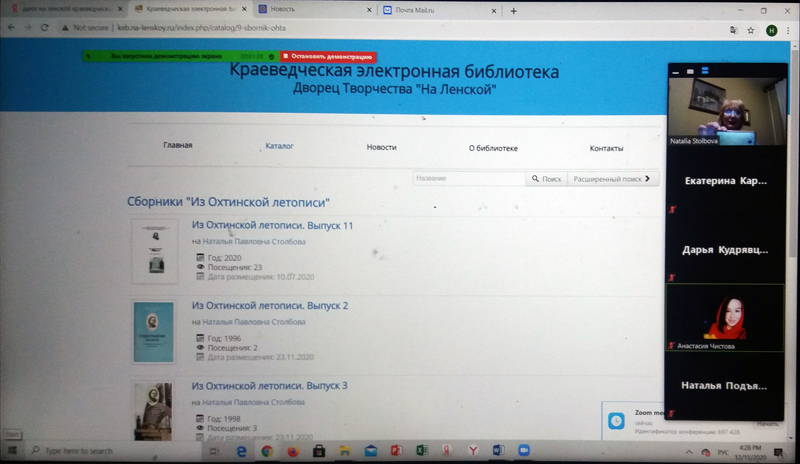Open the РУС language indicator in the tray
The width and height of the screenshot is (800, 464).
click(723, 452)
